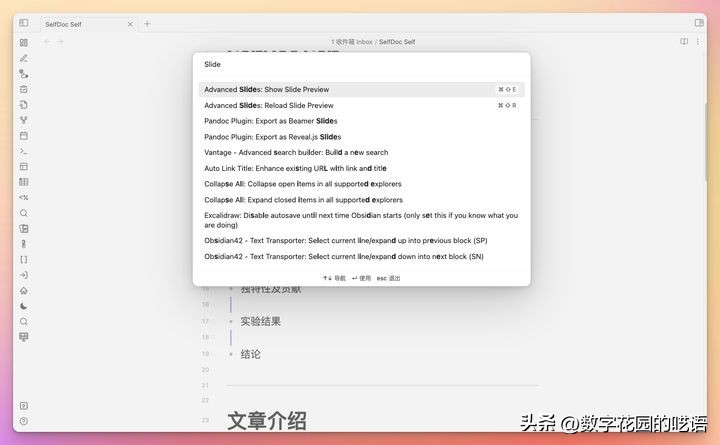Go back with the left arrow

coord(47,42)
